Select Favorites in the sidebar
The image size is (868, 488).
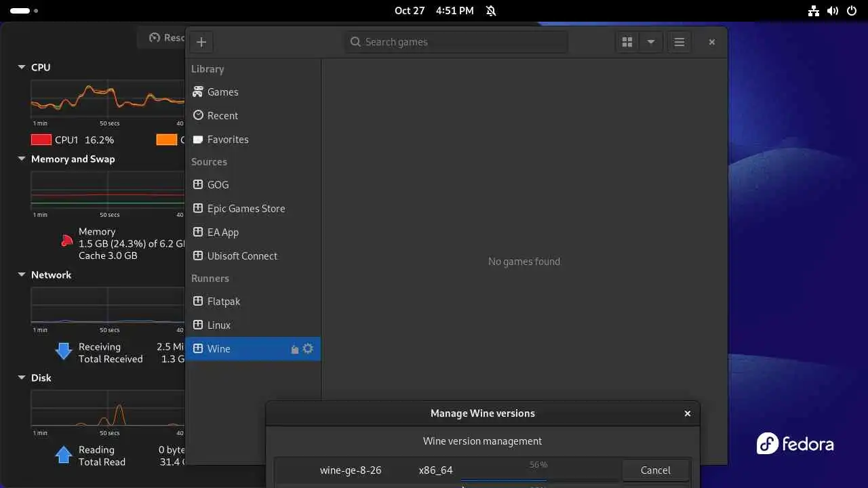(253, 140)
